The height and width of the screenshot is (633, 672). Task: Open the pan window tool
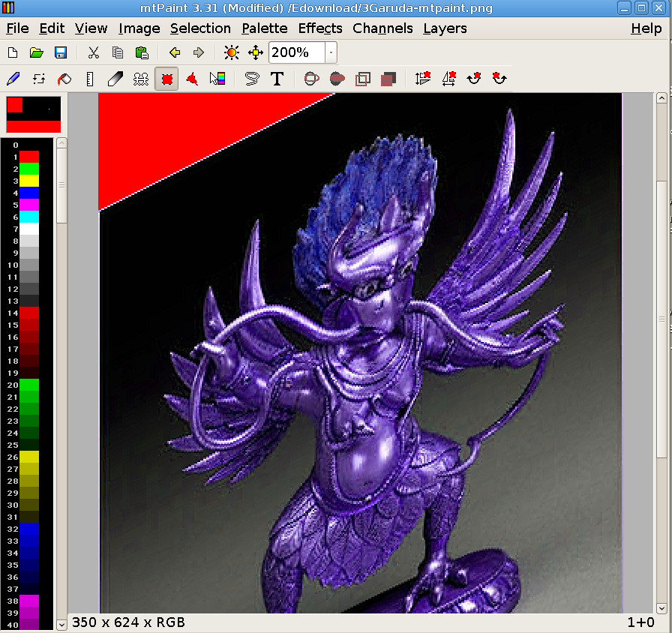tap(256, 52)
